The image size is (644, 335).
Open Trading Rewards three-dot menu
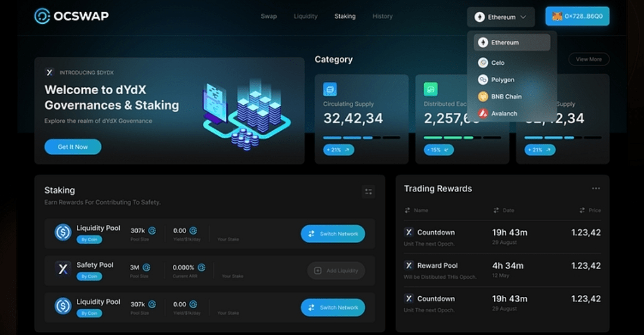coord(596,188)
